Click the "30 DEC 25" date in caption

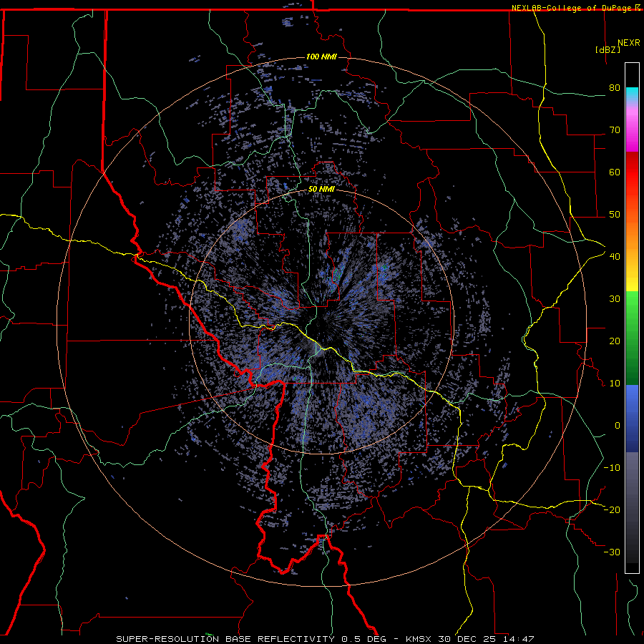pos(468,639)
